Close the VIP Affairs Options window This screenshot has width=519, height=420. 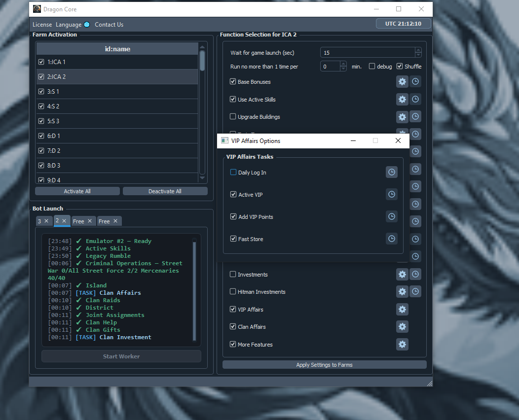click(x=398, y=140)
